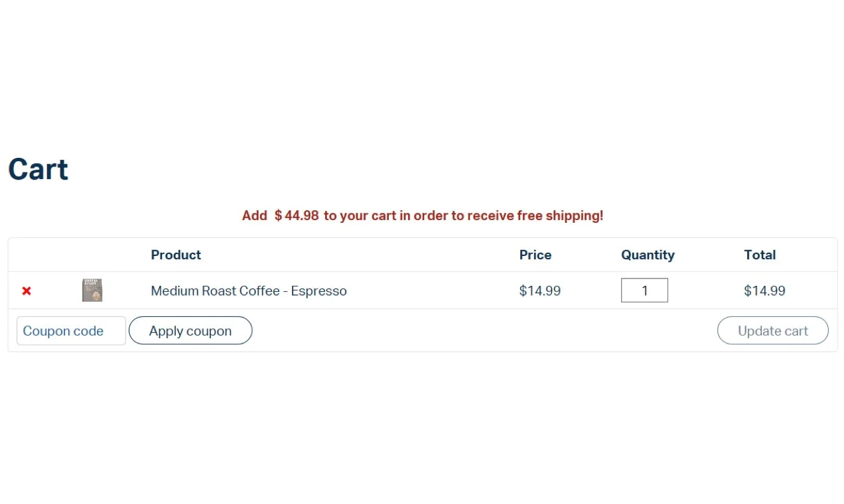Click the Total column header
The height and width of the screenshot is (504, 844).
click(760, 255)
